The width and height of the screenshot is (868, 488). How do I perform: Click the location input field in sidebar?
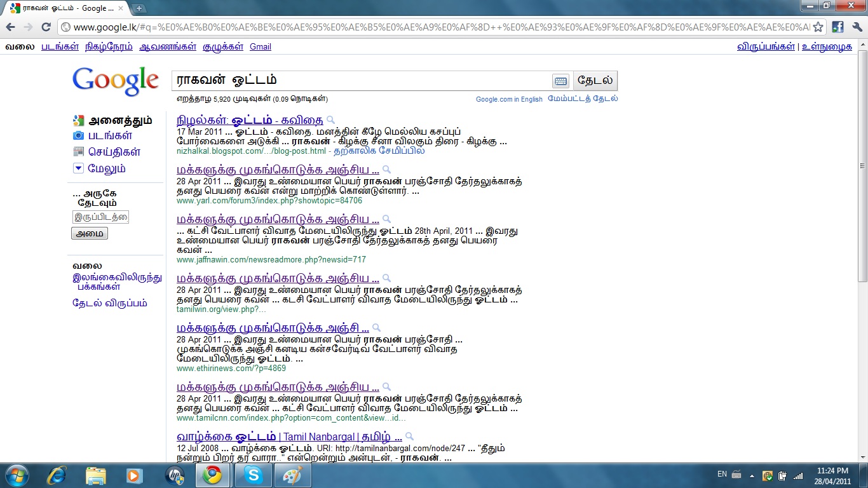coord(100,217)
